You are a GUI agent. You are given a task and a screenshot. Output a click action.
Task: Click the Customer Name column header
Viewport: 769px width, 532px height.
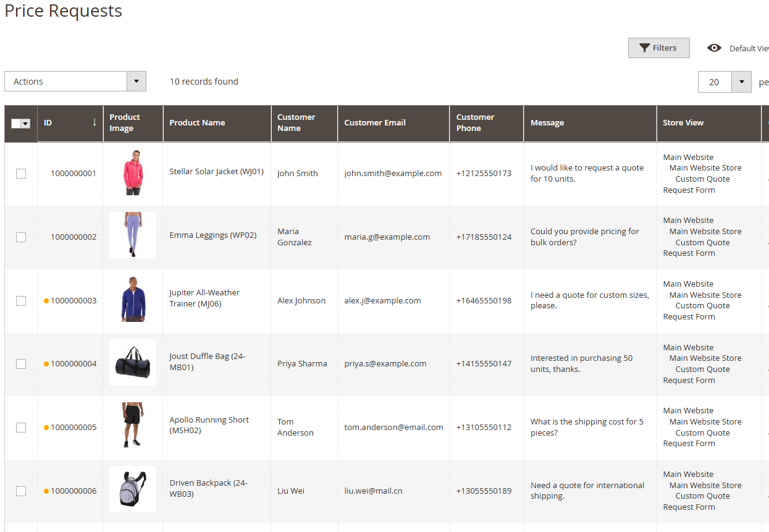pos(296,123)
